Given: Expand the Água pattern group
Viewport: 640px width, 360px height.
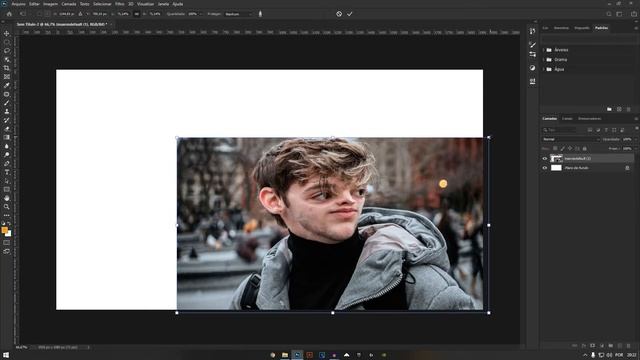Looking at the screenshot, I should pyautogui.click(x=544, y=69).
